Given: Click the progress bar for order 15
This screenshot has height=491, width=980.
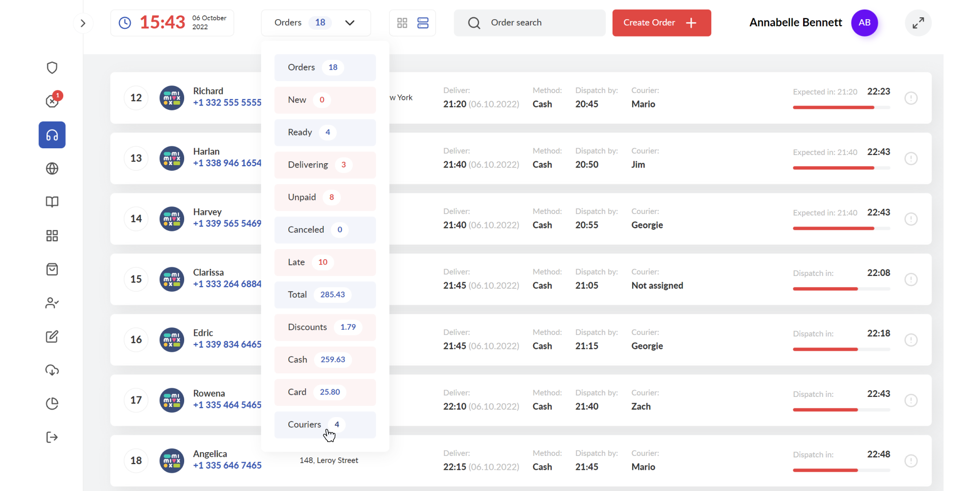Looking at the screenshot, I should pyautogui.click(x=841, y=288).
